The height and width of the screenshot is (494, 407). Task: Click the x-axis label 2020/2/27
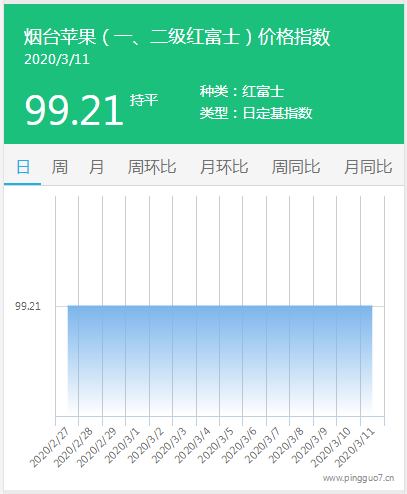click(49, 448)
